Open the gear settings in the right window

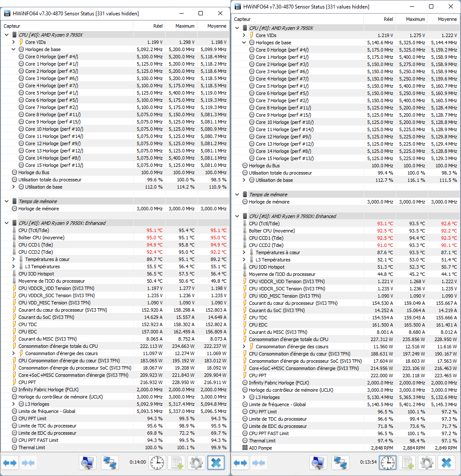pos(426,463)
